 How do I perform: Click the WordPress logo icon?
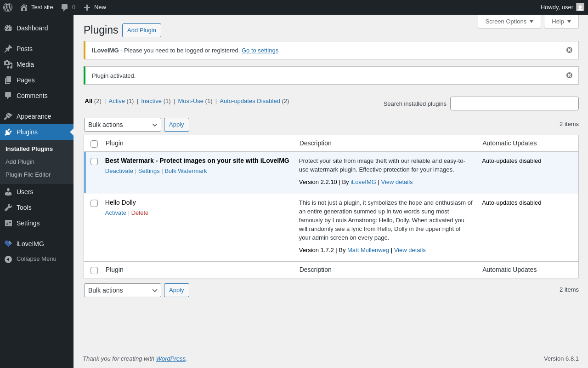pyautogui.click(x=8, y=7)
